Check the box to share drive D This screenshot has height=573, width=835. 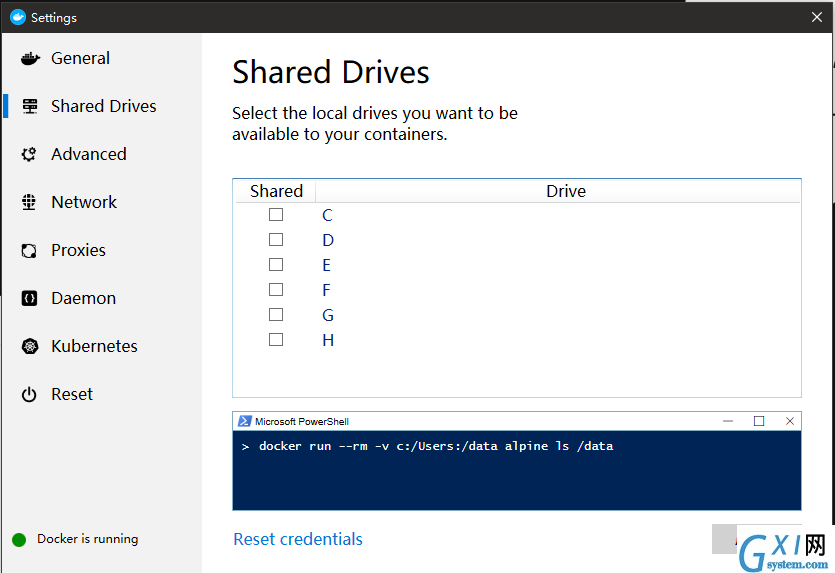click(276, 240)
